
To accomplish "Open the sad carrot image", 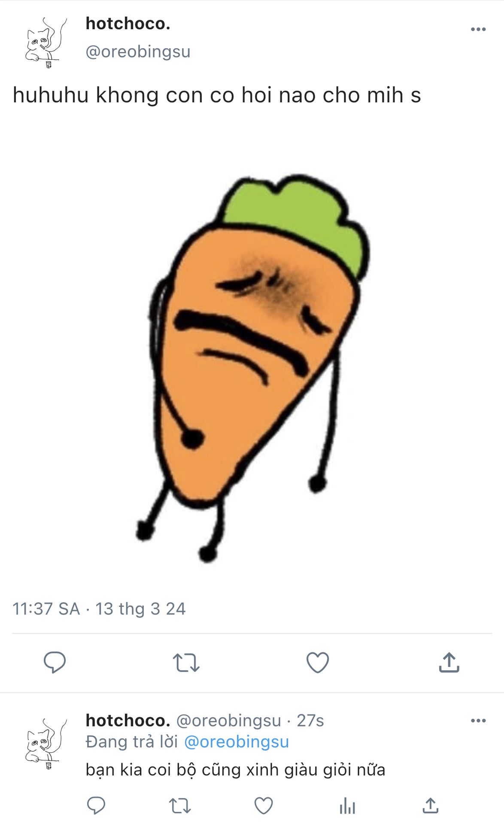I will pos(252,368).
